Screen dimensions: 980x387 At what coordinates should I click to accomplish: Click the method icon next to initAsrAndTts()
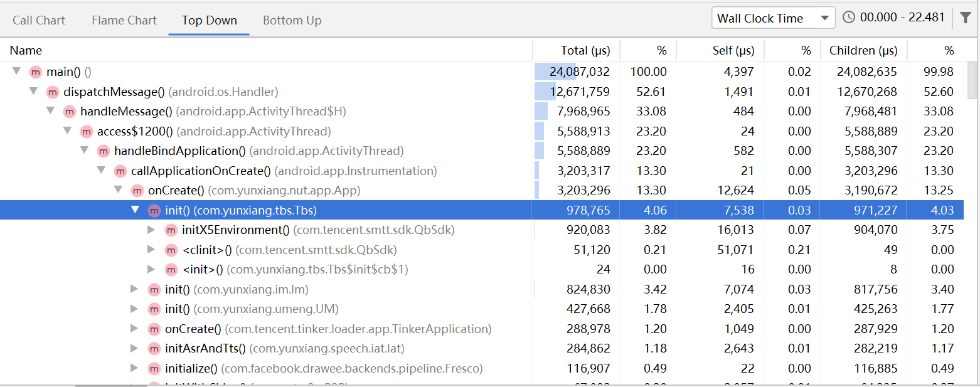click(x=154, y=349)
